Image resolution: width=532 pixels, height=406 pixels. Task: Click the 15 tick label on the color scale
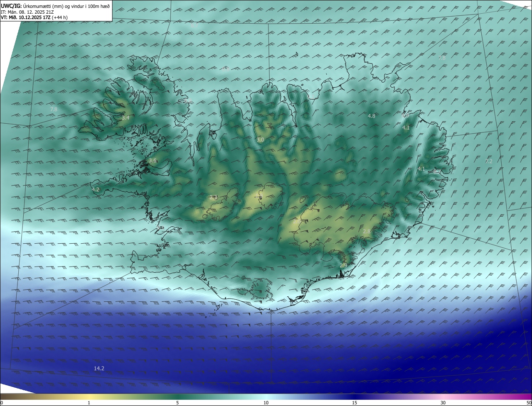point(355,403)
